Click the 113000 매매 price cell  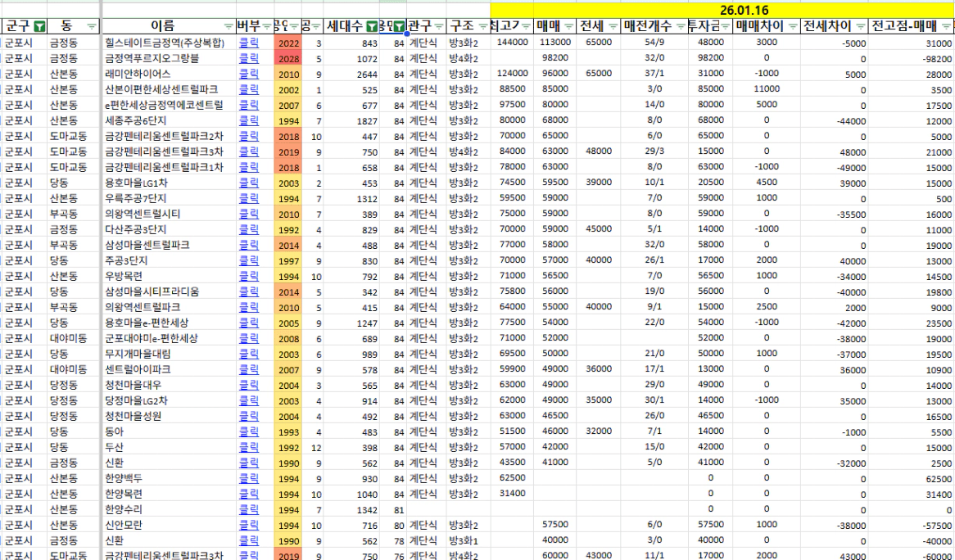tap(555, 43)
